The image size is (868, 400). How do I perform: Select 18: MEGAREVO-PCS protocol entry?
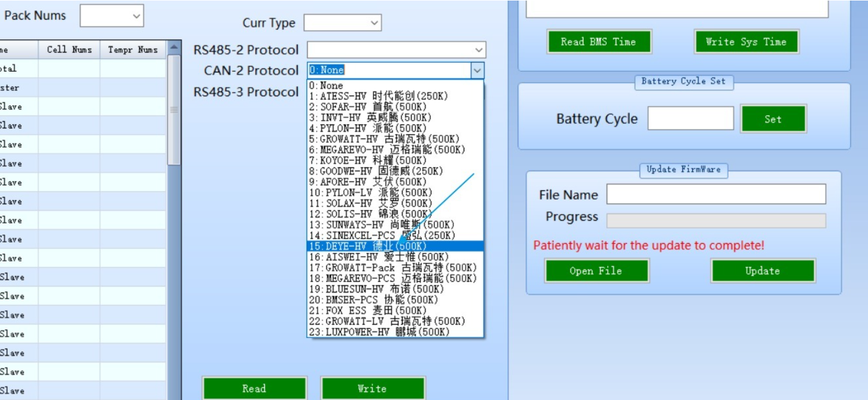(395, 278)
